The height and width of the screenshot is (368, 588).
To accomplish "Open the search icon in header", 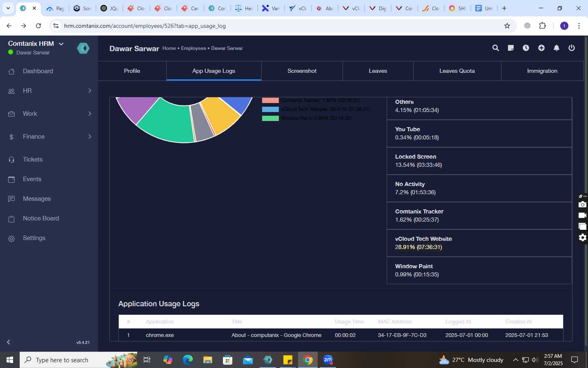I will tap(496, 48).
